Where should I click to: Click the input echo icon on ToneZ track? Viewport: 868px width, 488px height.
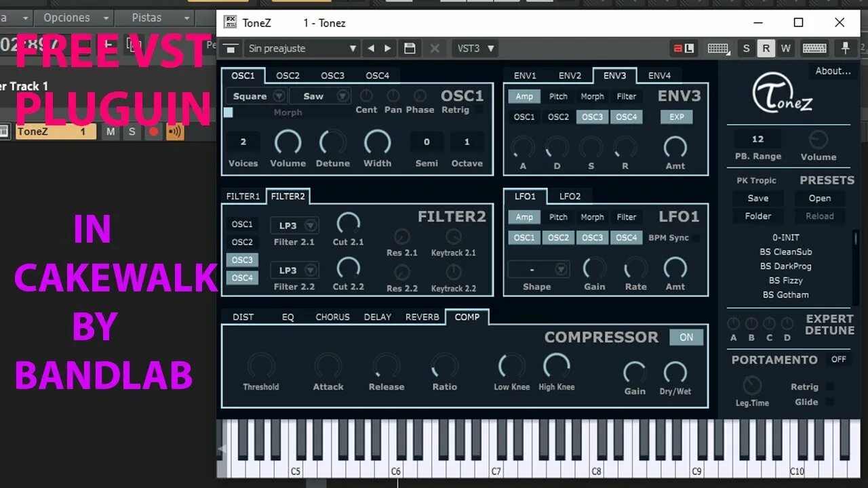(x=174, y=131)
